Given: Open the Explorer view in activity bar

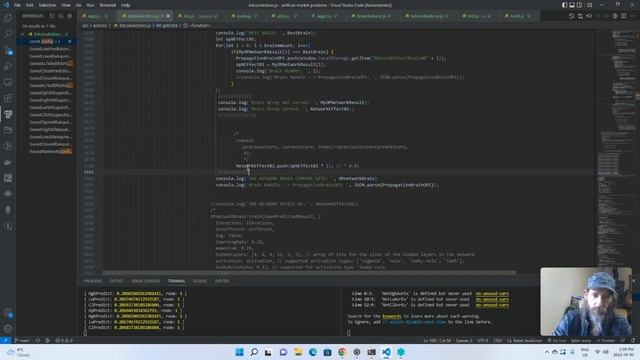Looking at the screenshot, I should (x=8, y=18).
